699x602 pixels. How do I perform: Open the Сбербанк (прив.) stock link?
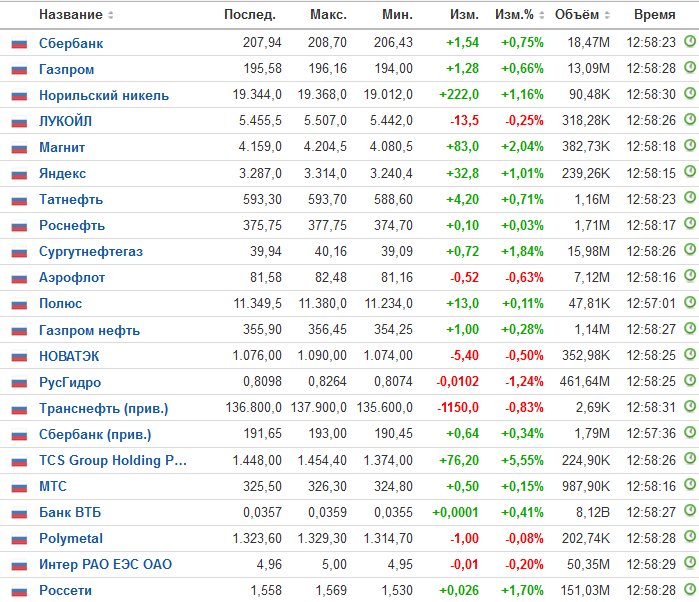95,434
